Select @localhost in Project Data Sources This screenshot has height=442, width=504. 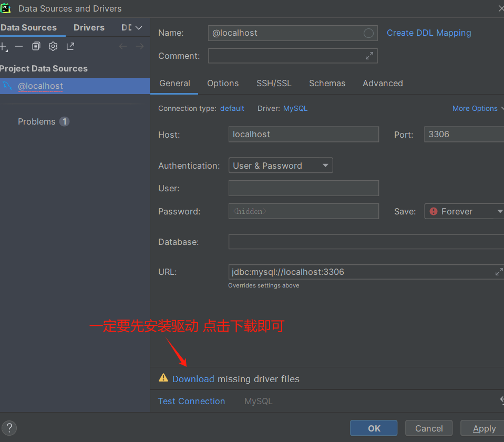pyautogui.click(x=75, y=86)
